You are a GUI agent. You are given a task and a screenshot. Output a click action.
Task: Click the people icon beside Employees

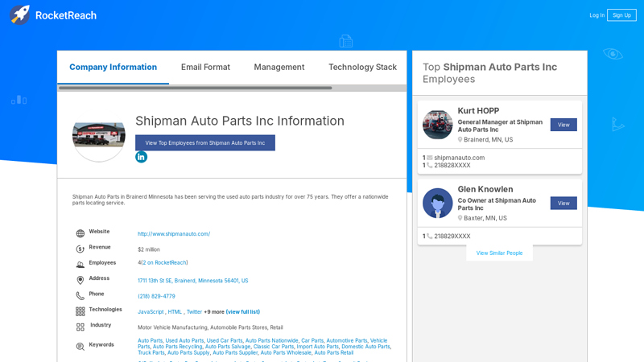coord(80,265)
